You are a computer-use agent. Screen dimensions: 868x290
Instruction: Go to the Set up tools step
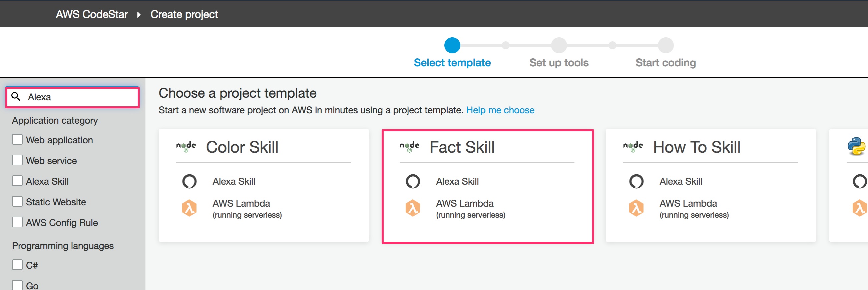point(559,45)
